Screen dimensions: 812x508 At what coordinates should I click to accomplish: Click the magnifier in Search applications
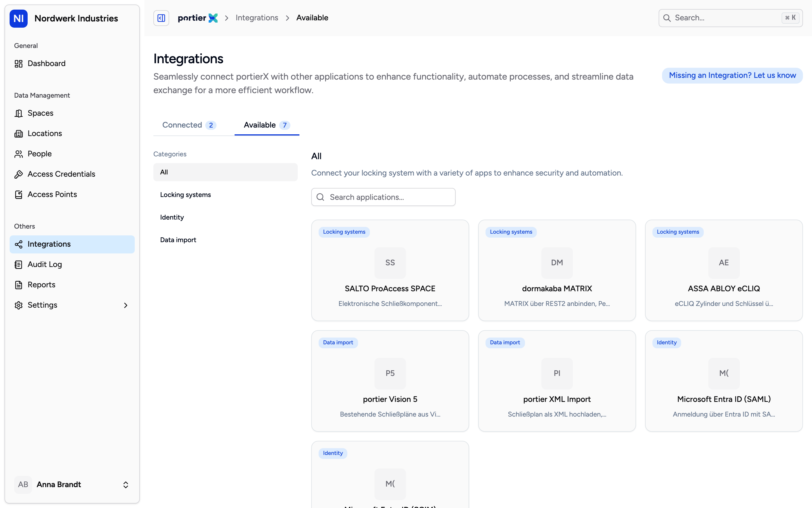tap(321, 197)
